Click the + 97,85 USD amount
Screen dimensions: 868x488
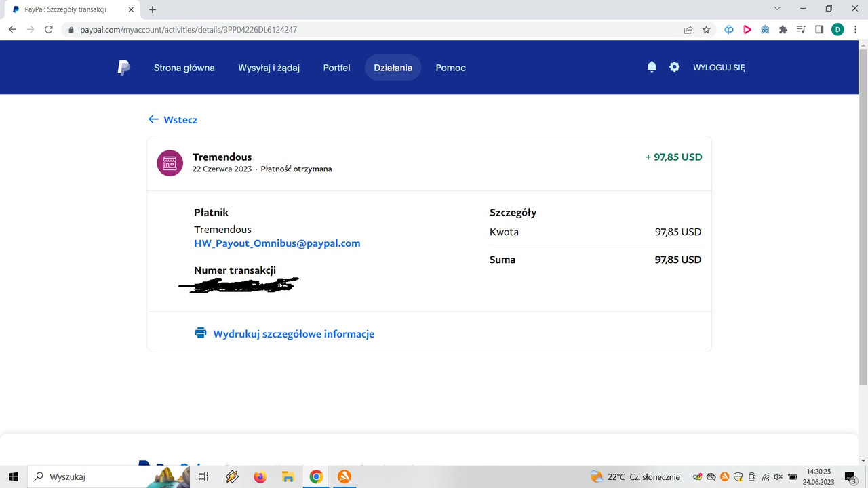point(673,157)
